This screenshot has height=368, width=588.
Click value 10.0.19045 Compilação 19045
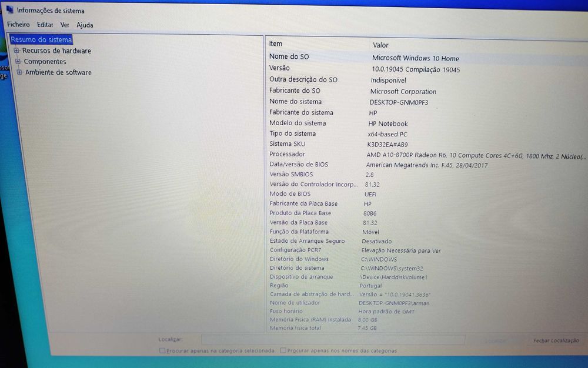tap(416, 69)
